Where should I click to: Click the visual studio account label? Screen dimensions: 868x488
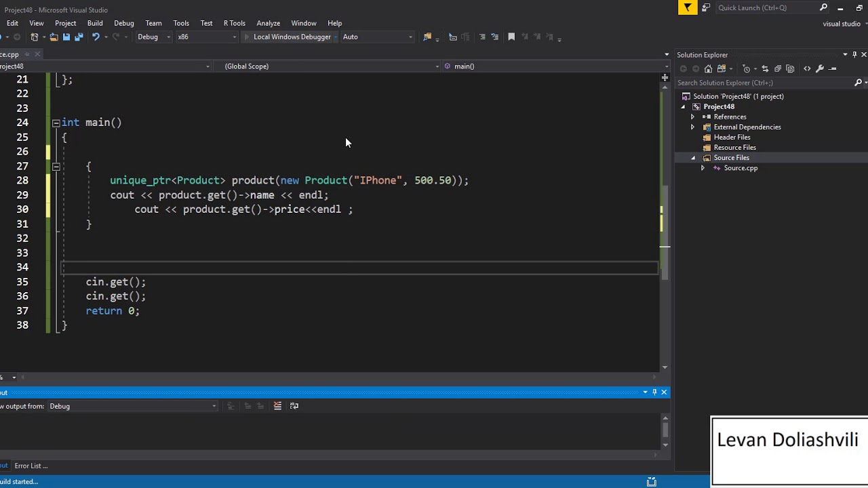pos(842,24)
